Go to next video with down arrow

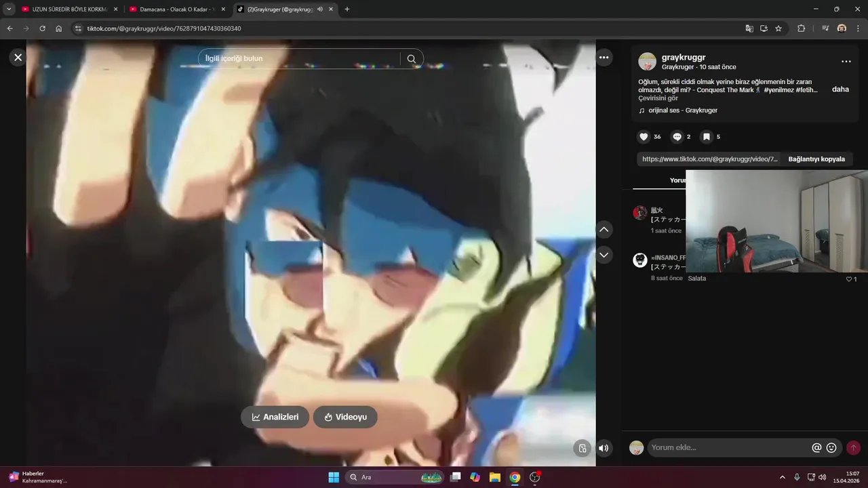(x=604, y=255)
